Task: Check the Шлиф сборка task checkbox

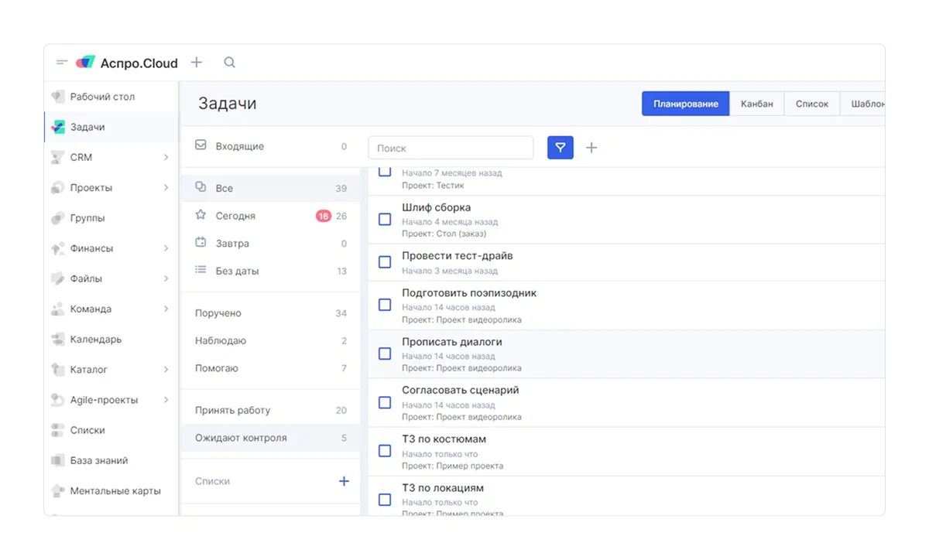Action: coord(385,220)
